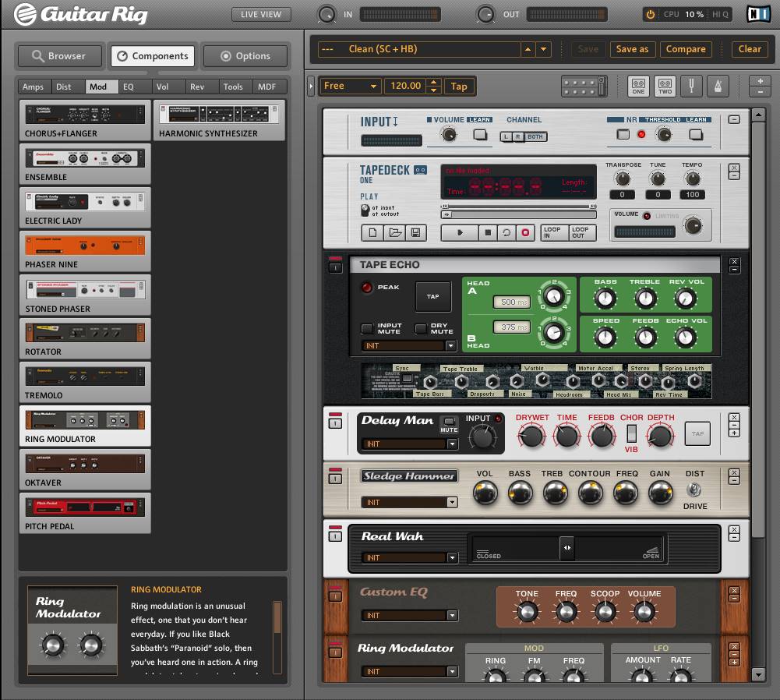
Task: Open the Options panel
Action: 245,56
